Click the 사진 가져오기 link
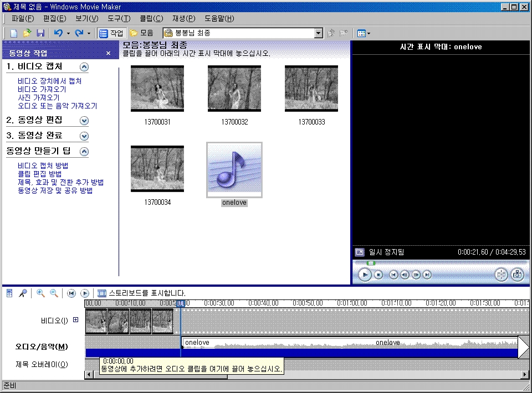 (x=39, y=97)
